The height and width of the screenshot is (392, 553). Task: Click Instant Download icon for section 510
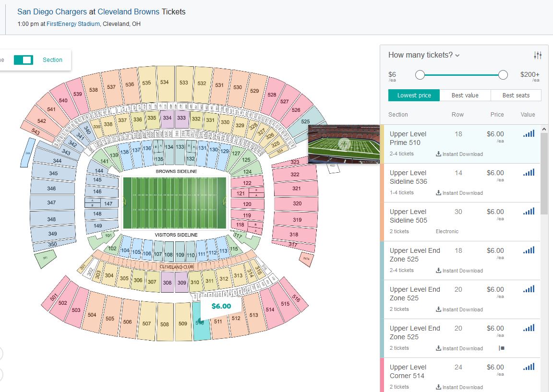tap(438, 154)
